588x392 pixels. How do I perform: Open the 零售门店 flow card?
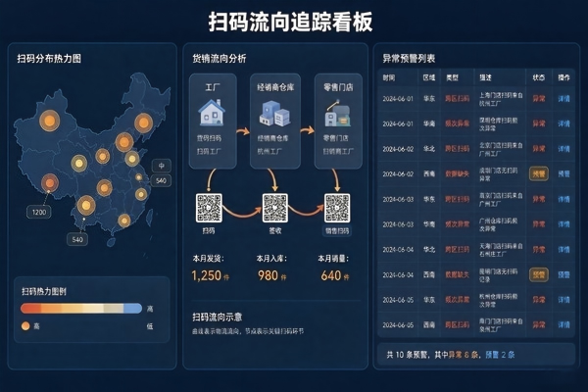coord(338,121)
